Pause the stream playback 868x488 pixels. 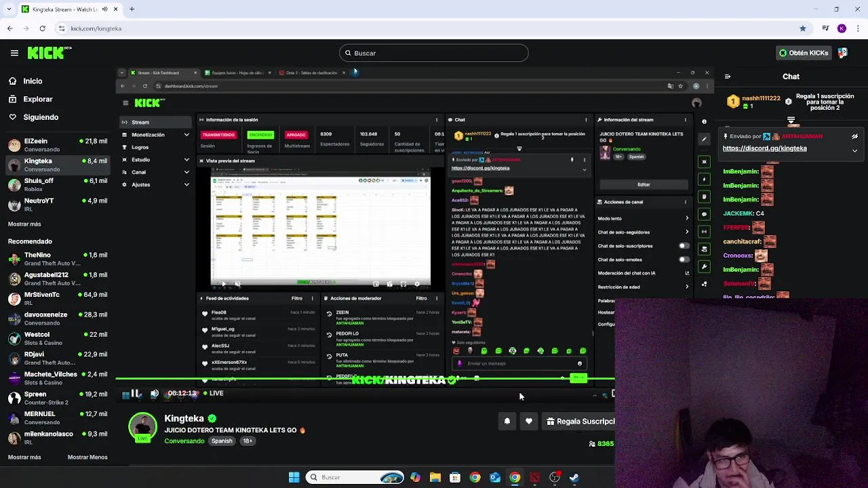pyautogui.click(x=136, y=393)
